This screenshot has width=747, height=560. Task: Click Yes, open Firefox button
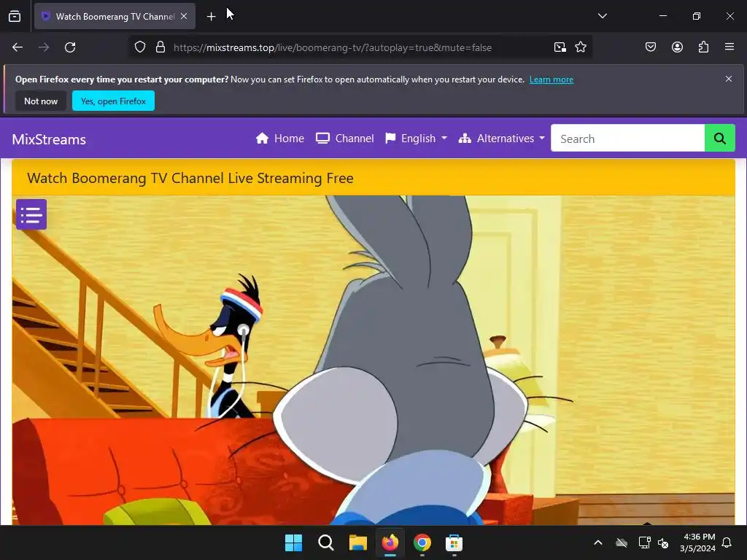(x=113, y=101)
